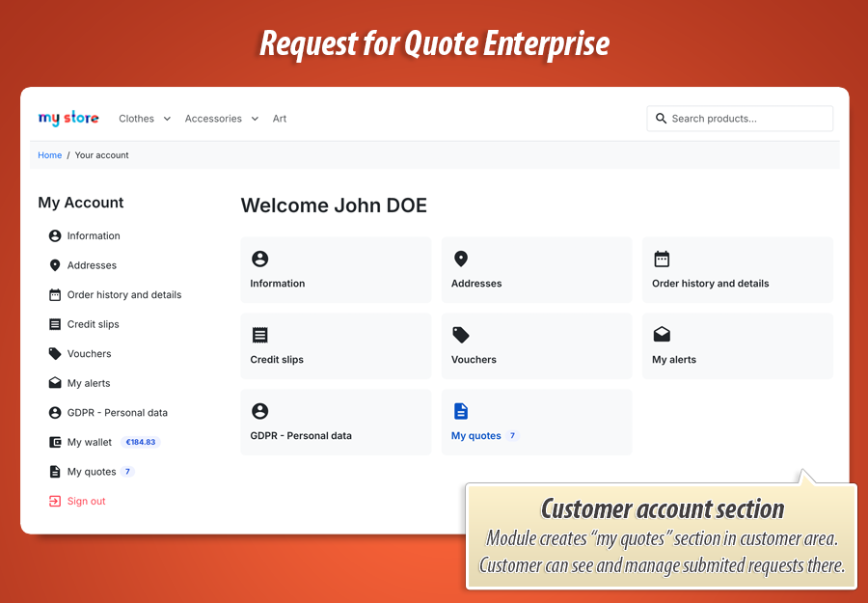Image resolution: width=868 pixels, height=603 pixels.
Task: Click the sidebar My alerts envelope icon
Action: pyautogui.click(x=55, y=383)
